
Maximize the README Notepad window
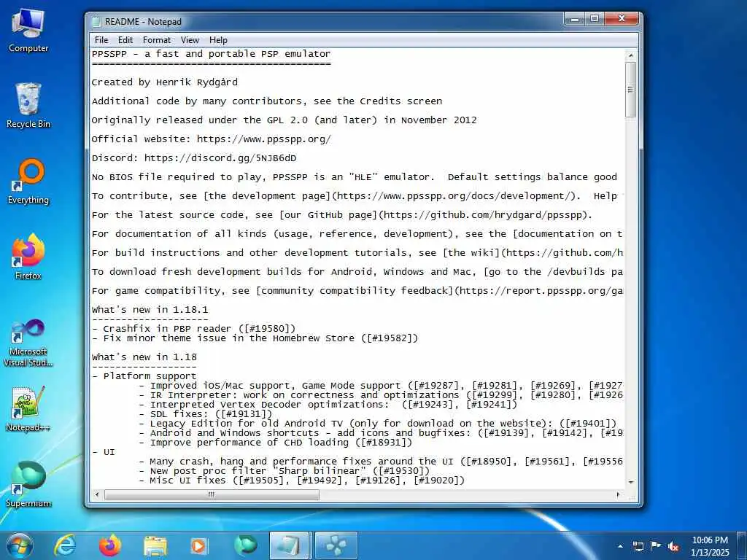coord(595,18)
